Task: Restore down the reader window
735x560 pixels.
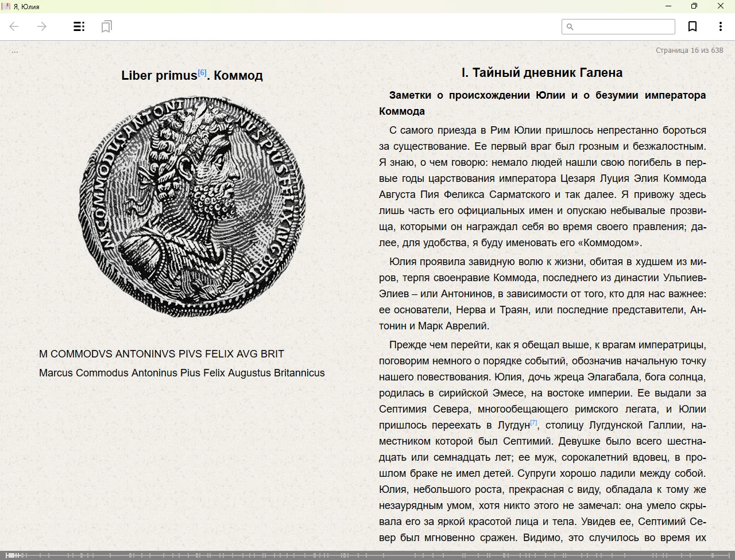Action: pos(694,6)
